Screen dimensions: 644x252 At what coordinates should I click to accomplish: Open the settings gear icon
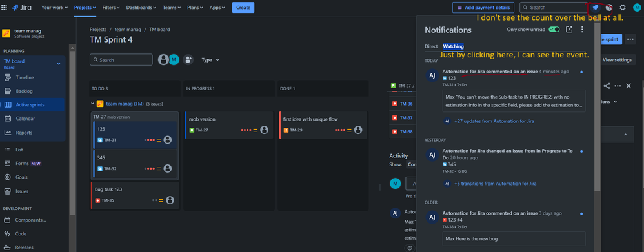(623, 7)
